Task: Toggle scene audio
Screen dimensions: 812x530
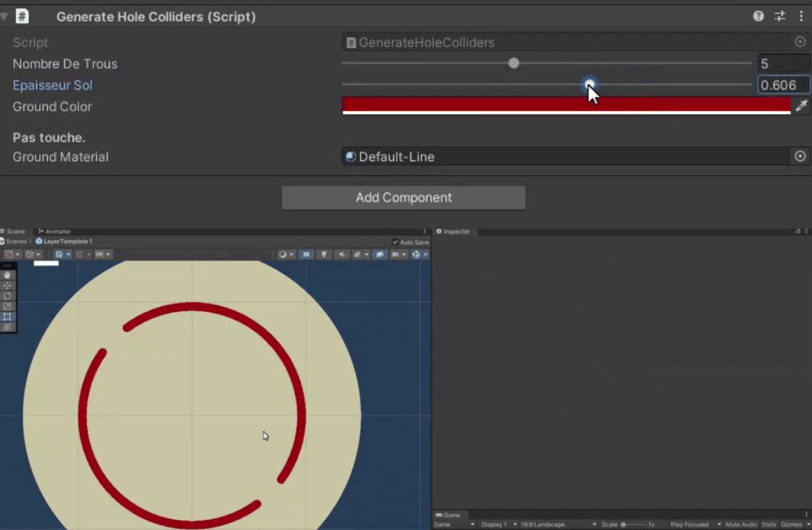Action: [x=342, y=254]
